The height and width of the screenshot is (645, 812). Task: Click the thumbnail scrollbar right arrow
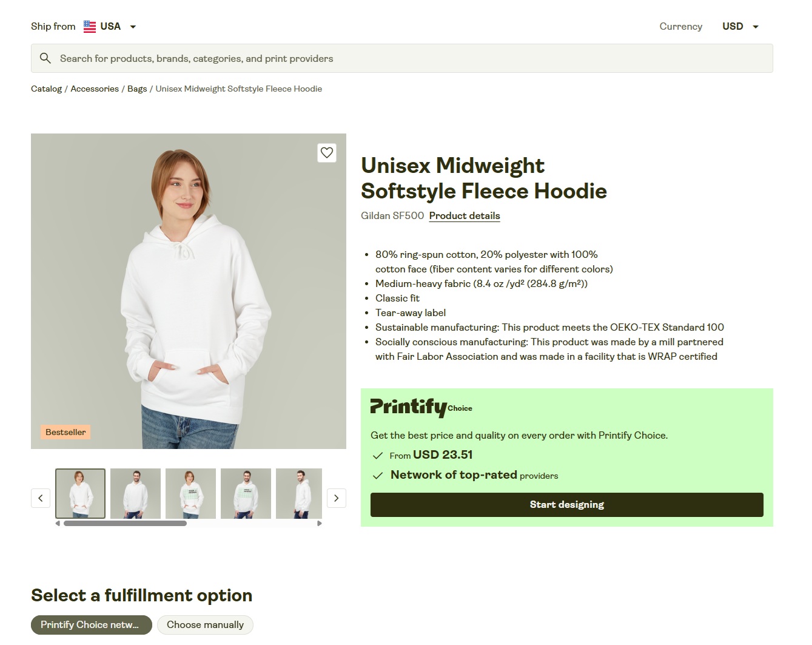pos(320,523)
